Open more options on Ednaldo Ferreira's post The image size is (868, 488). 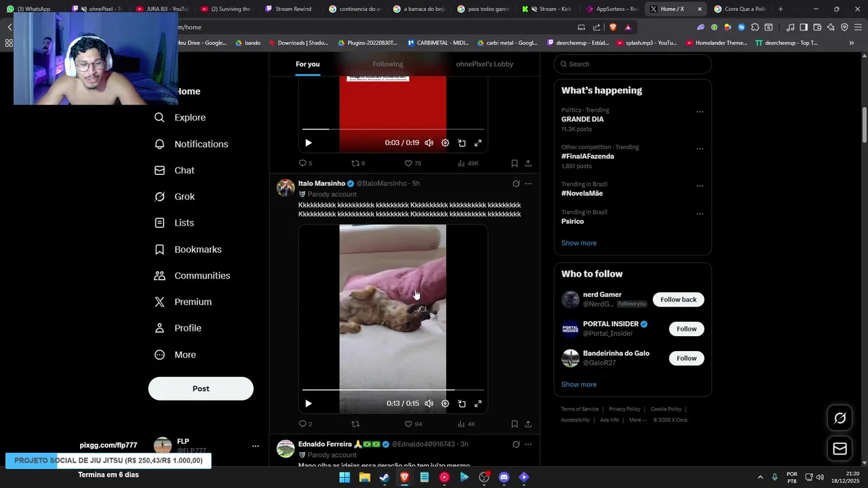528,445
